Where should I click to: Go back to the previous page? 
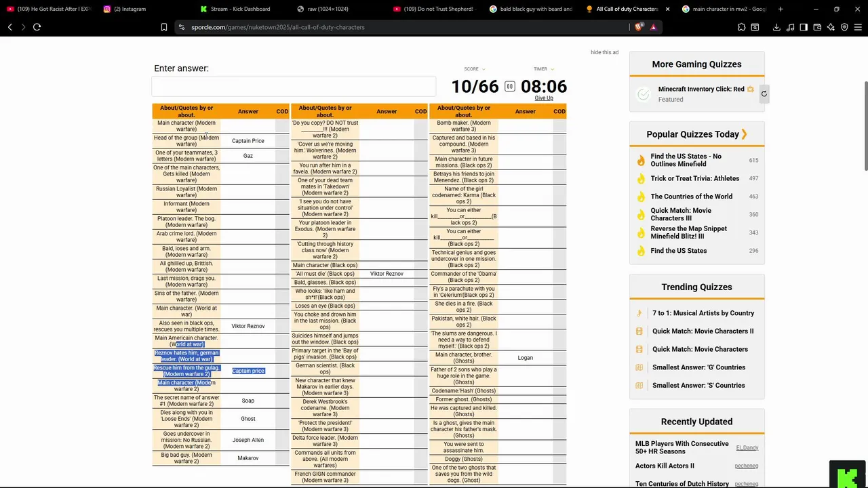pos(9,27)
